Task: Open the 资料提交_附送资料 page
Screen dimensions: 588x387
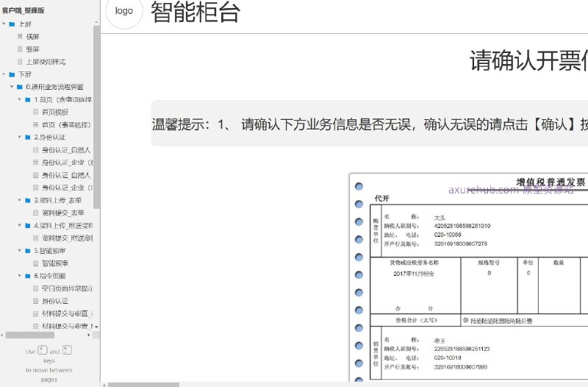Action: click(x=67, y=238)
